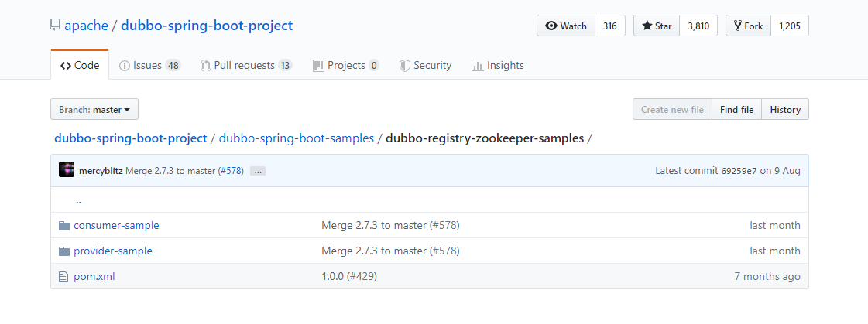
Task: Open the 316 watchers count
Action: 610,26
